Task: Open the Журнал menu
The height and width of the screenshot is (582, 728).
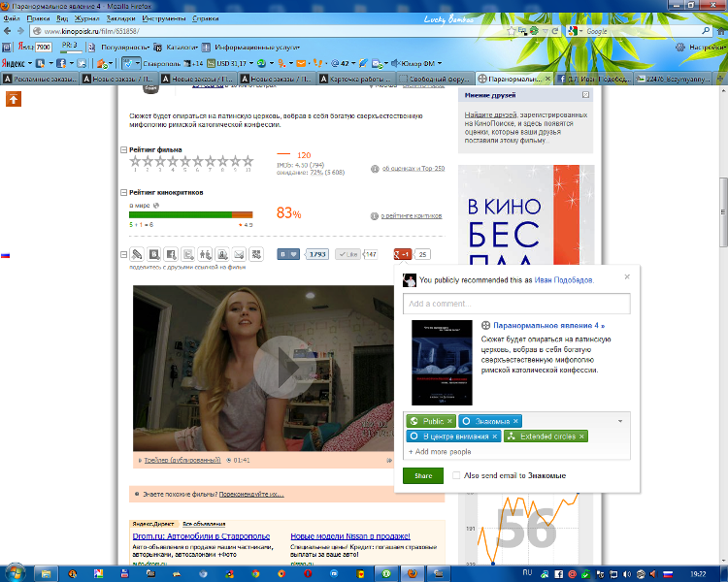Action: point(86,18)
